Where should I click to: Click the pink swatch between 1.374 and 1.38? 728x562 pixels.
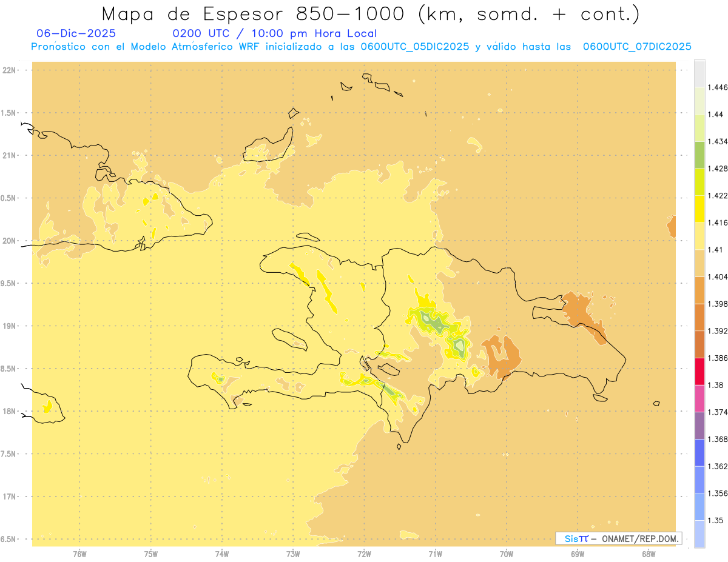[699, 398]
